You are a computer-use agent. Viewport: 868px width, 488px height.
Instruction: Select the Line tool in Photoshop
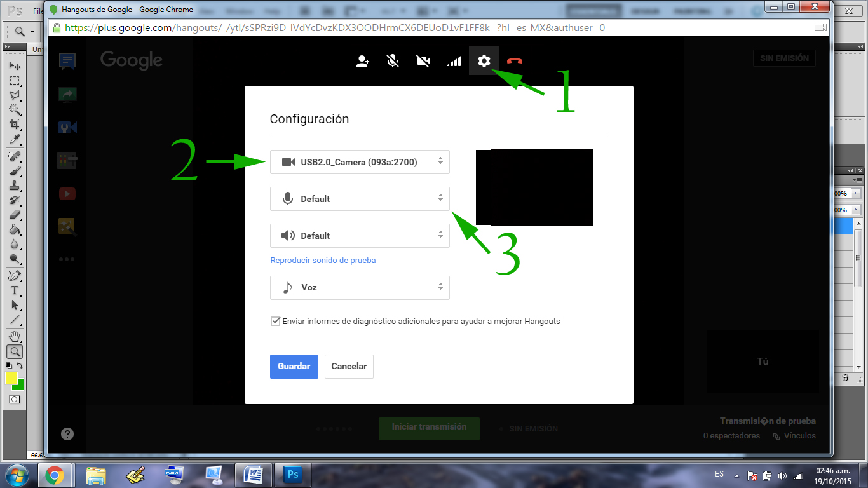tap(15, 320)
